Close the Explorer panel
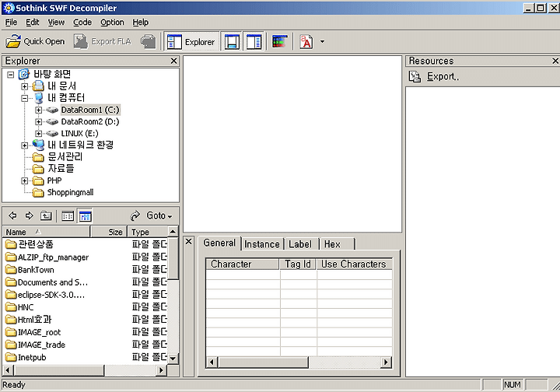The height and width of the screenshot is (392, 560). pos(173,61)
